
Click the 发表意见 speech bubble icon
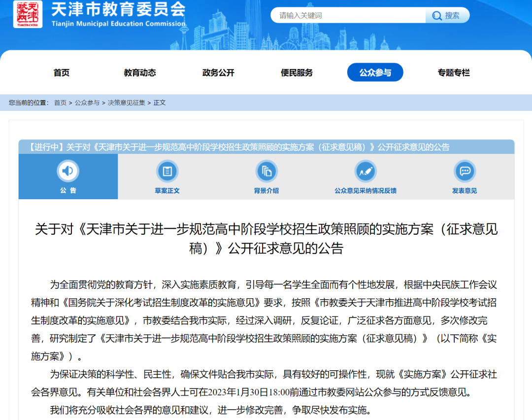tap(465, 172)
